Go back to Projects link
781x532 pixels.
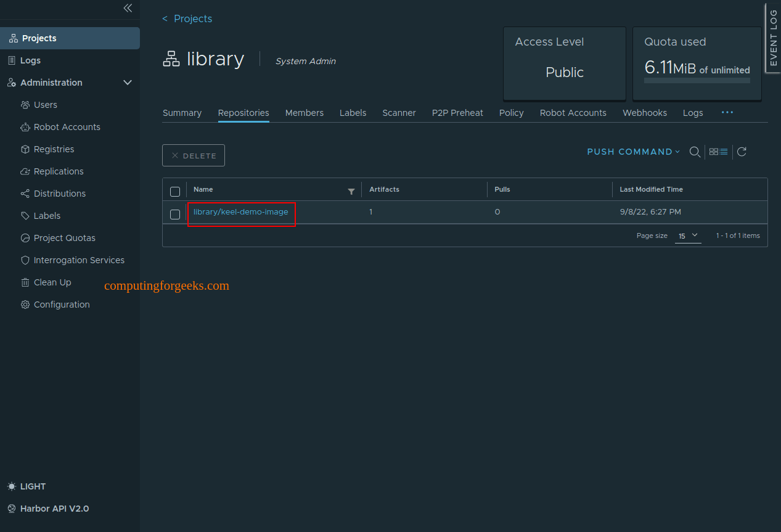coord(187,18)
